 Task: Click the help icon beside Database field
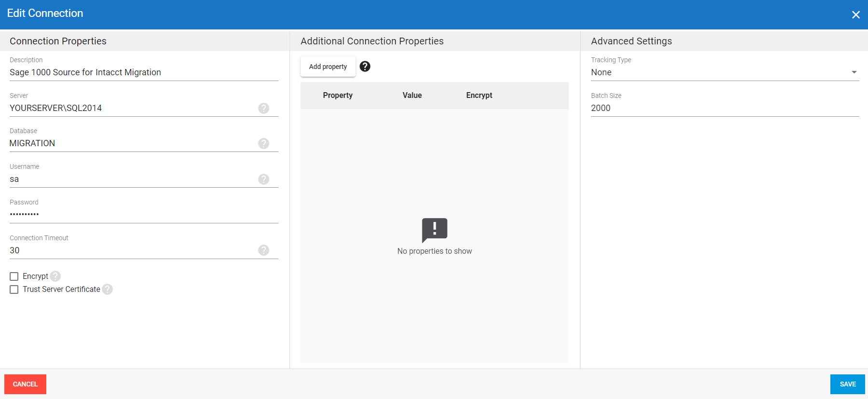[263, 143]
